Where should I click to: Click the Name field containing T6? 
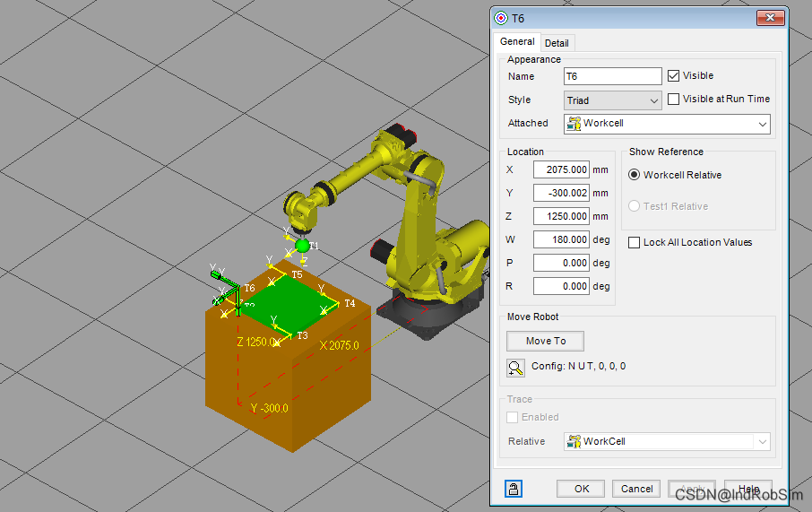point(613,76)
